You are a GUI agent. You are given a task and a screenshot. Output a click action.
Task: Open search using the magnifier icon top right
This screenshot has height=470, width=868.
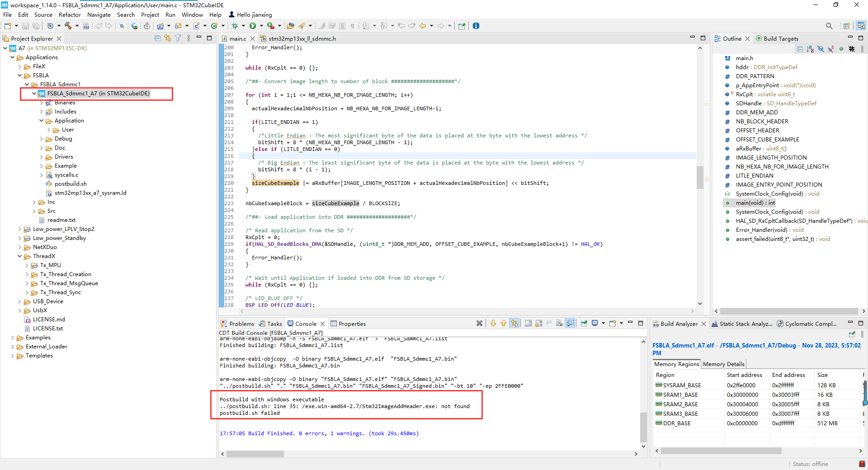point(829,26)
